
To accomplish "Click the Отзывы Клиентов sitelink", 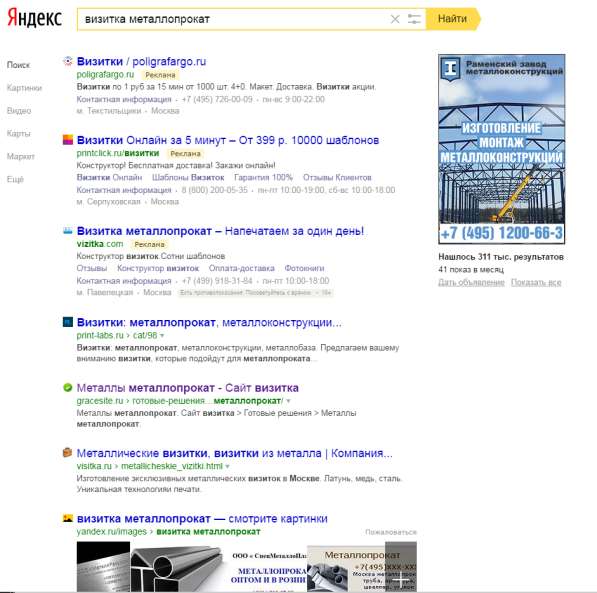I will point(337,177).
